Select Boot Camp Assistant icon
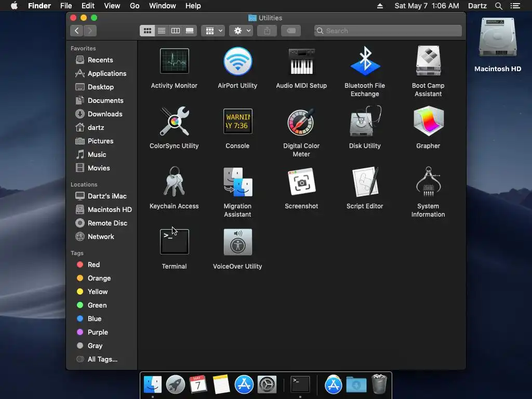This screenshot has height=399, width=532. pos(428,61)
